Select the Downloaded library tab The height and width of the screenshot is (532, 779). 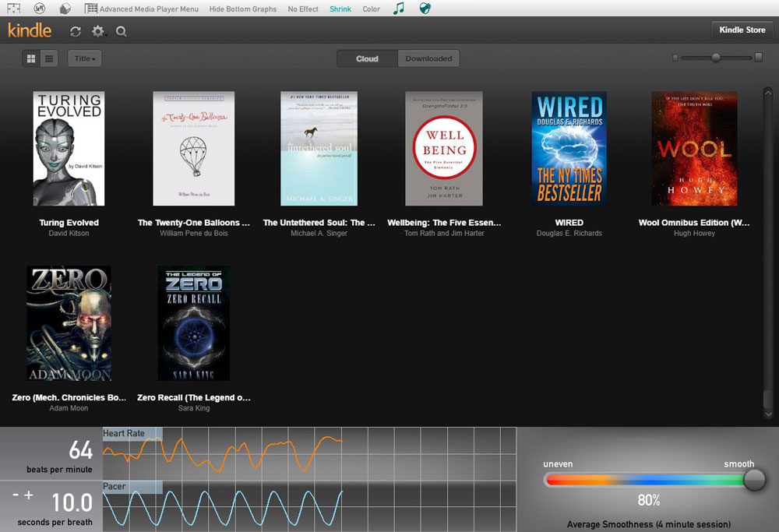tap(428, 58)
